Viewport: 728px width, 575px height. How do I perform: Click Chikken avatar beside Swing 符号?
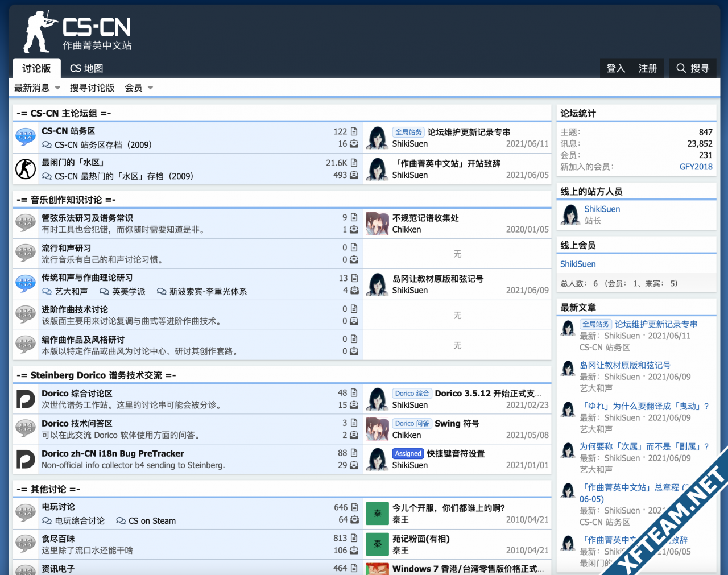pos(377,429)
